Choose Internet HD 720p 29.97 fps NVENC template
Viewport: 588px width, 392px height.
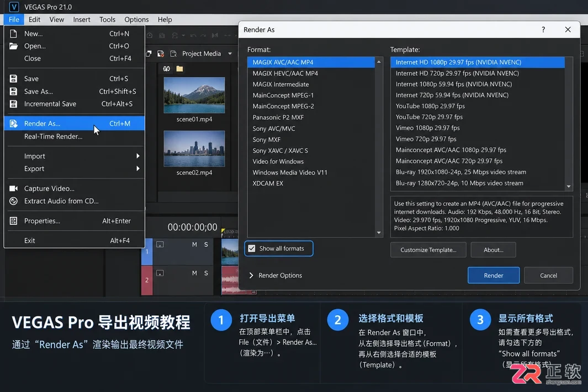[478, 73]
